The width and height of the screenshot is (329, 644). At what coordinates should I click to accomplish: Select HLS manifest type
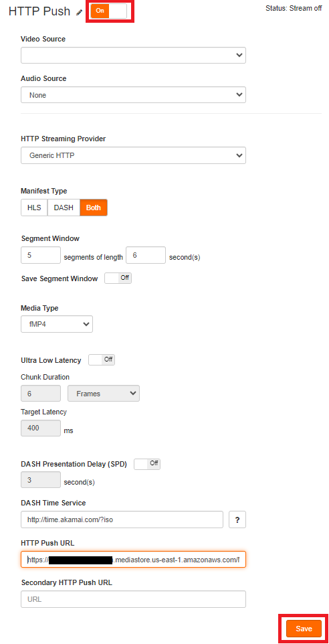coord(34,208)
